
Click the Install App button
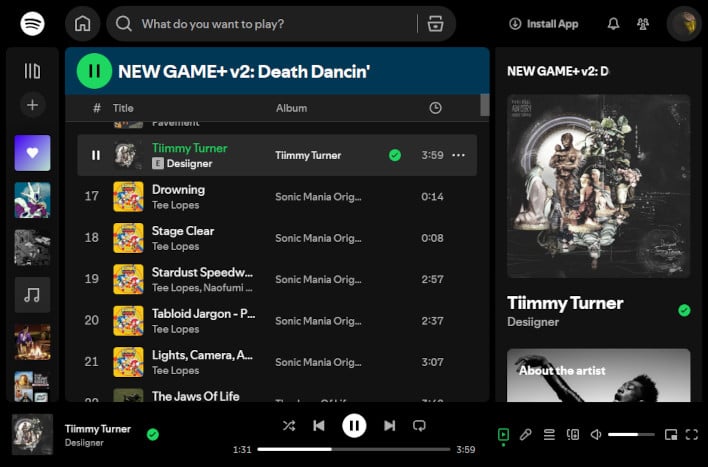543,24
